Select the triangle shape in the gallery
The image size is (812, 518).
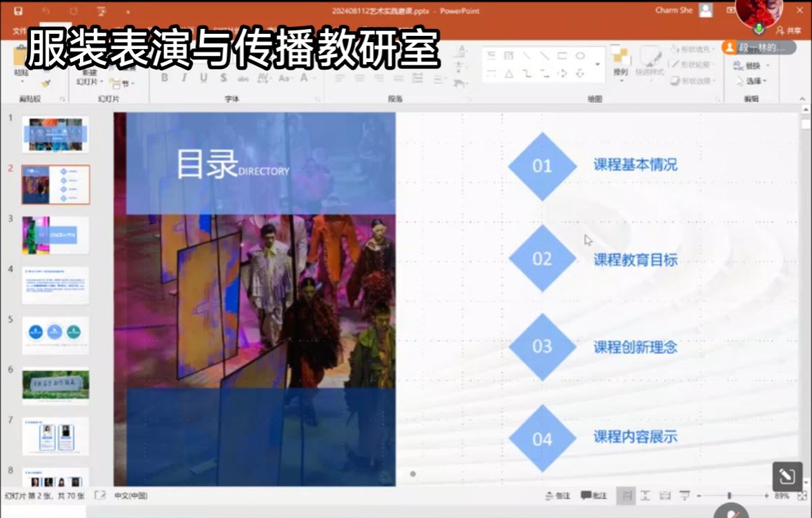[x=509, y=74]
